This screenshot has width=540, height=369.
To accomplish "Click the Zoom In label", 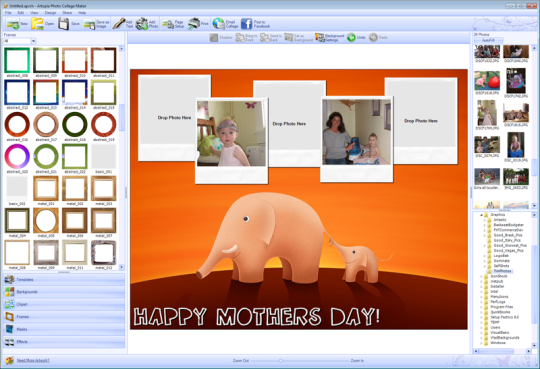I will (357, 361).
